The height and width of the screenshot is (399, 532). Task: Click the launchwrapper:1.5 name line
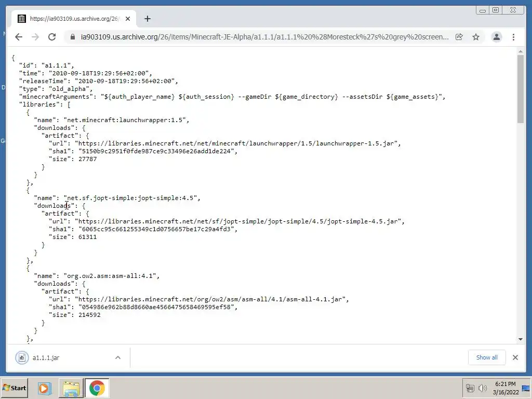pyautogui.click(x=112, y=120)
